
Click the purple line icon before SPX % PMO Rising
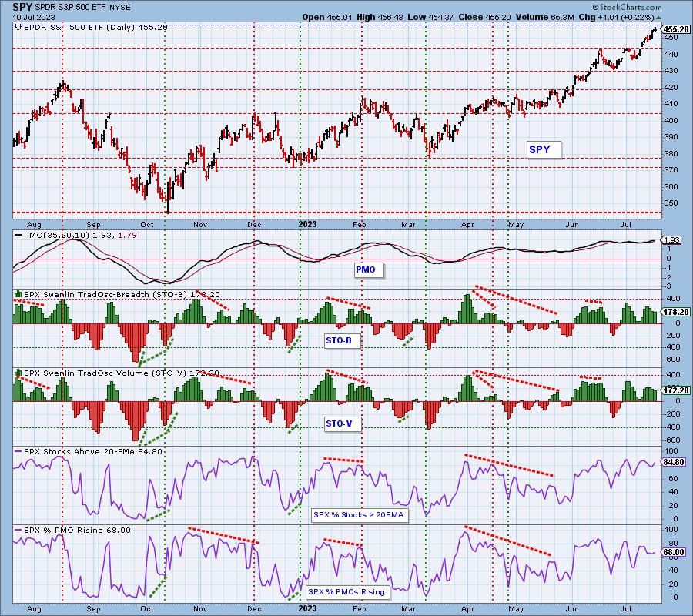coord(18,530)
